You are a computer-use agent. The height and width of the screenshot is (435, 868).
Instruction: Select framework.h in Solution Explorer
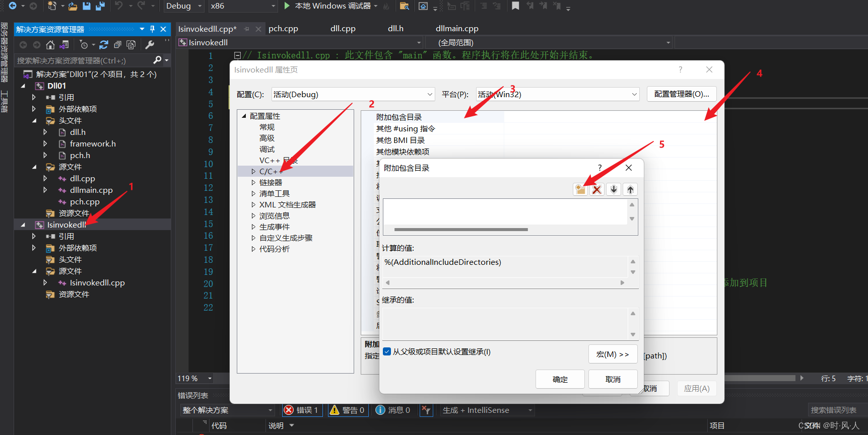[93, 144]
